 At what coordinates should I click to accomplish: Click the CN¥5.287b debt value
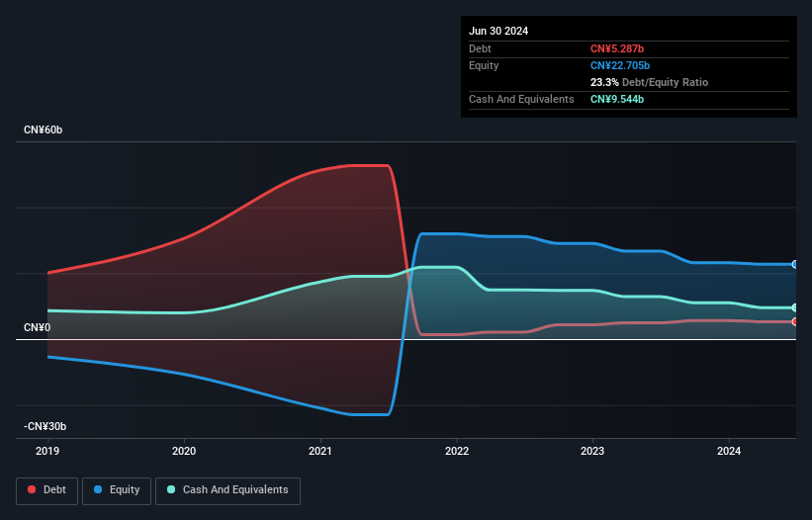point(617,48)
